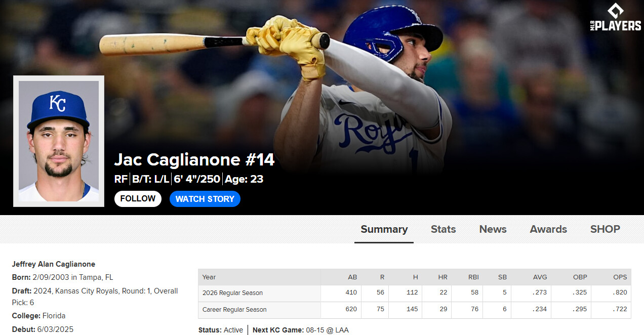The image size is (644, 335).
Task: Click Next KC Game 08-15 @ LAA
Action: [x=301, y=330]
